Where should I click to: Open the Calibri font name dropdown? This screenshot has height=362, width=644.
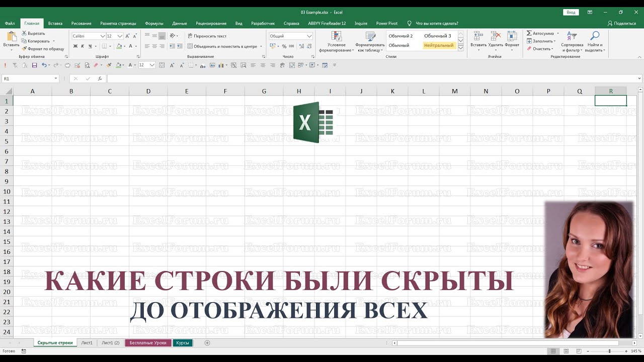[x=103, y=36]
